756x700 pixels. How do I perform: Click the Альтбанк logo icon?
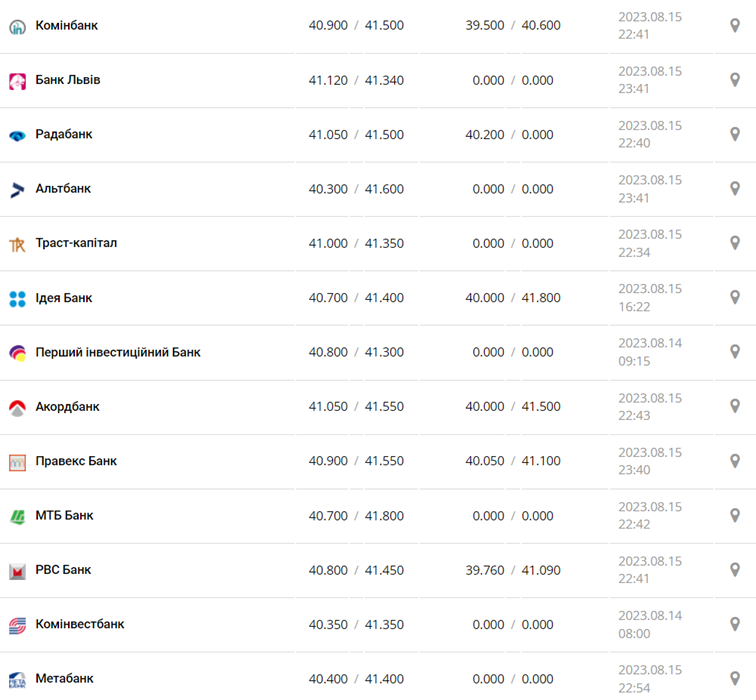(17, 189)
